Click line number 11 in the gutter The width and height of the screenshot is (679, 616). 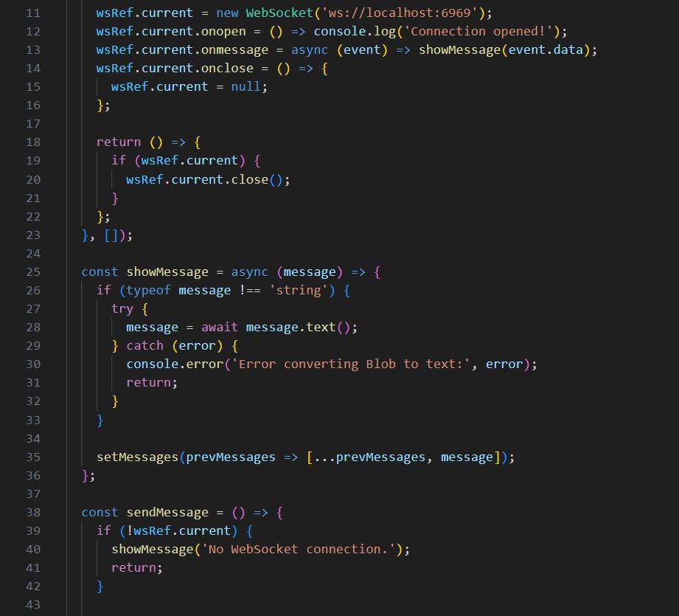(32, 13)
